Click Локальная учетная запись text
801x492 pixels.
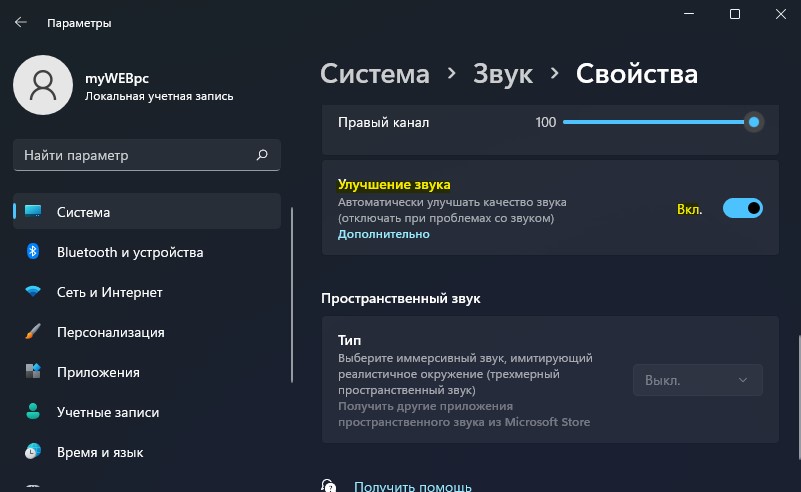coord(159,96)
